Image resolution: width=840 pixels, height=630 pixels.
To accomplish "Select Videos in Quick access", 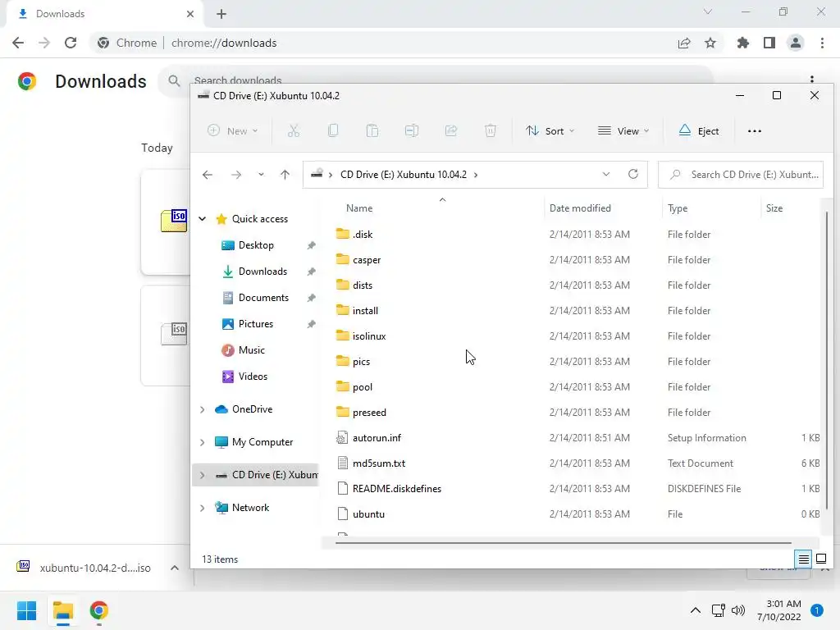I will pyautogui.click(x=253, y=376).
